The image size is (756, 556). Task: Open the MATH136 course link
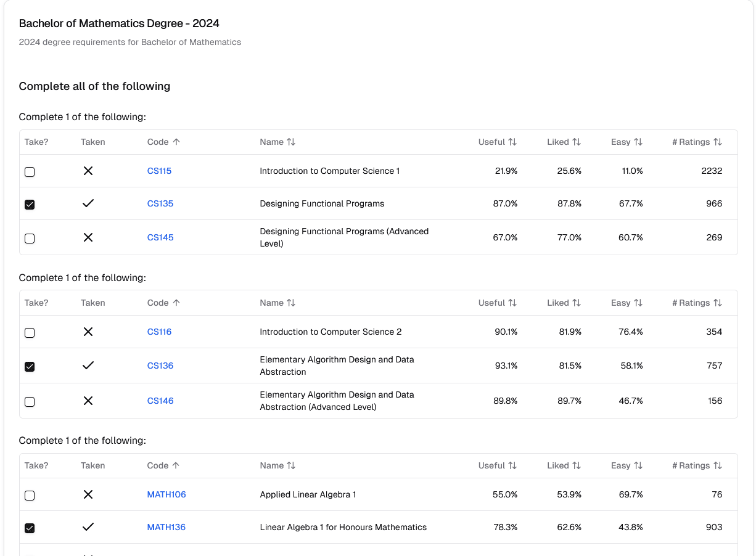pyautogui.click(x=166, y=527)
